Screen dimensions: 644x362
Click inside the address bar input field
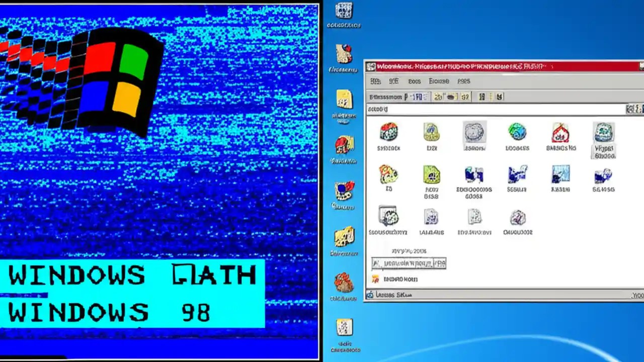tap(478, 109)
